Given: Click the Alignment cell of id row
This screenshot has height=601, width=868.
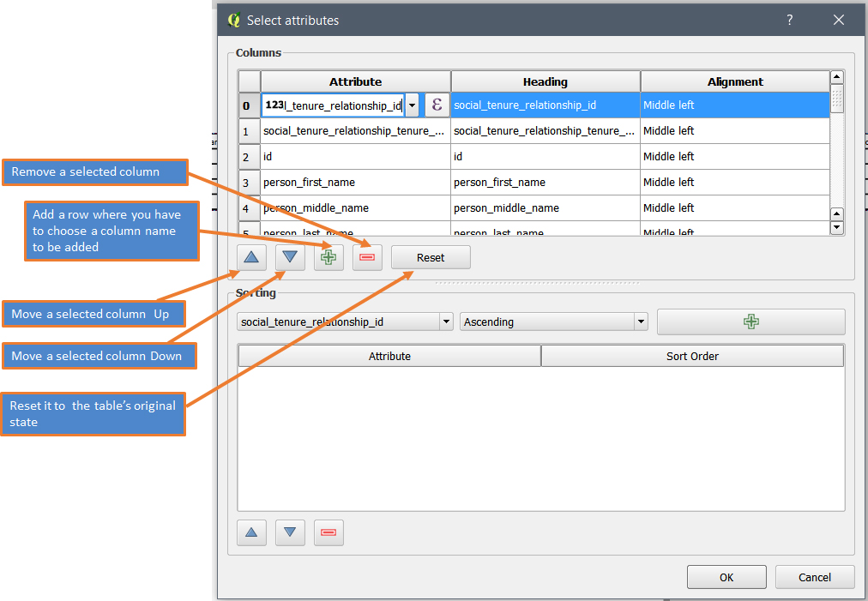Looking at the screenshot, I should (x=734, y=157).
